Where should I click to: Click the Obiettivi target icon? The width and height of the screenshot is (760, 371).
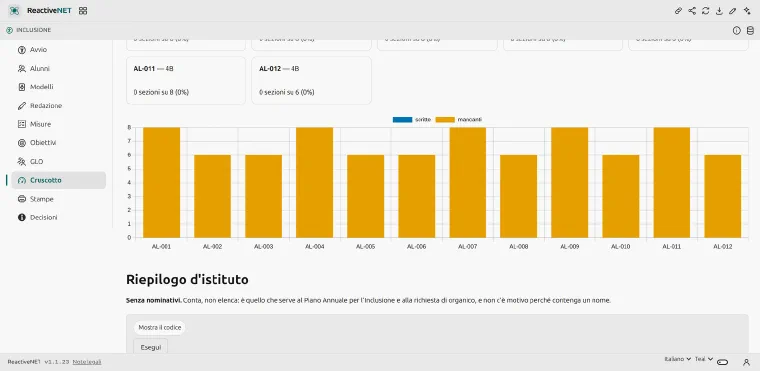(x=21, y=143)
